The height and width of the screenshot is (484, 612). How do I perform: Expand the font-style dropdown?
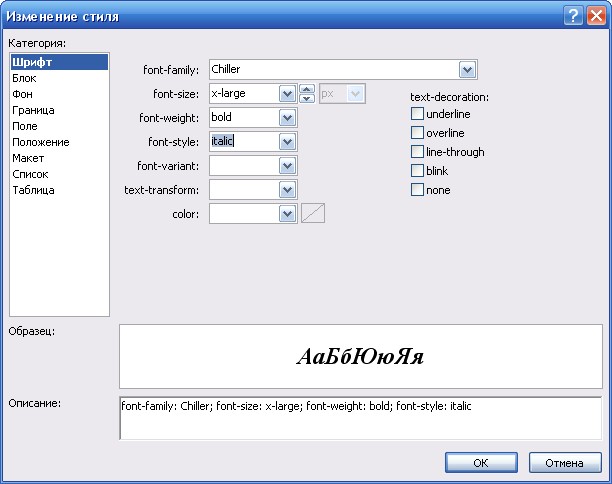(287, 142)
